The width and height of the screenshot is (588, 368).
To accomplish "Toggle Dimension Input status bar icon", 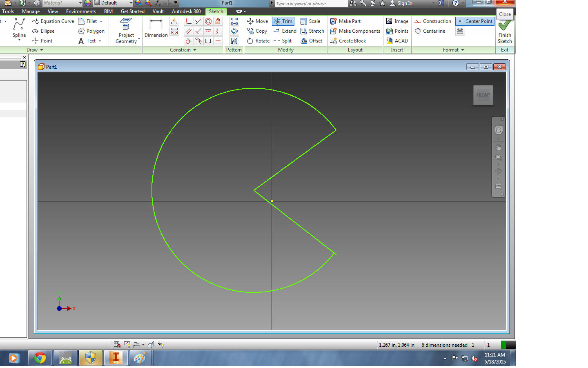I will (x=137, y=345).
